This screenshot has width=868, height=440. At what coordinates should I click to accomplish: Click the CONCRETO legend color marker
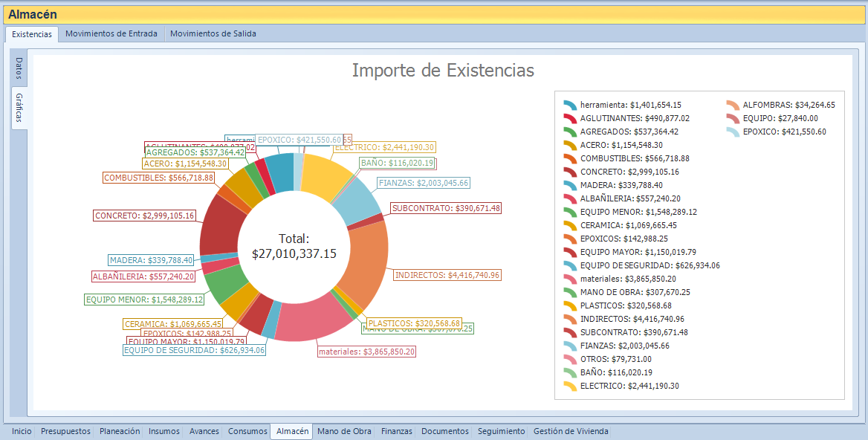(570, 172)
